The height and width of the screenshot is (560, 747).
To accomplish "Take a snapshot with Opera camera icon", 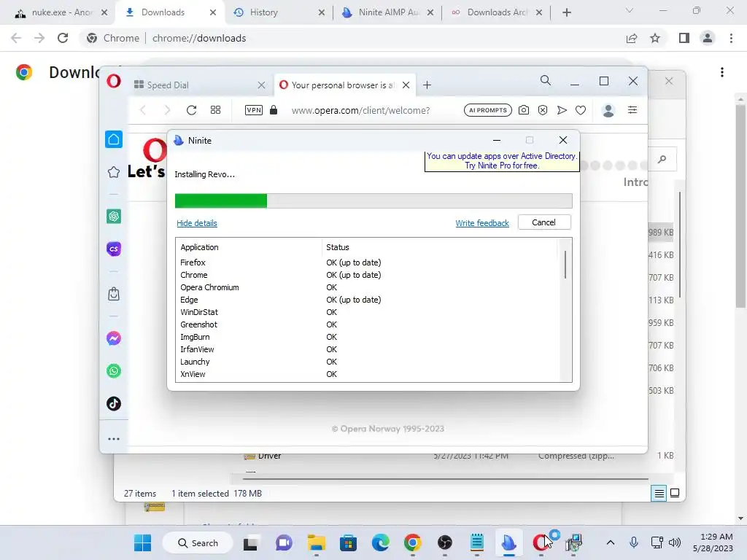I will [x=524, y=110].
